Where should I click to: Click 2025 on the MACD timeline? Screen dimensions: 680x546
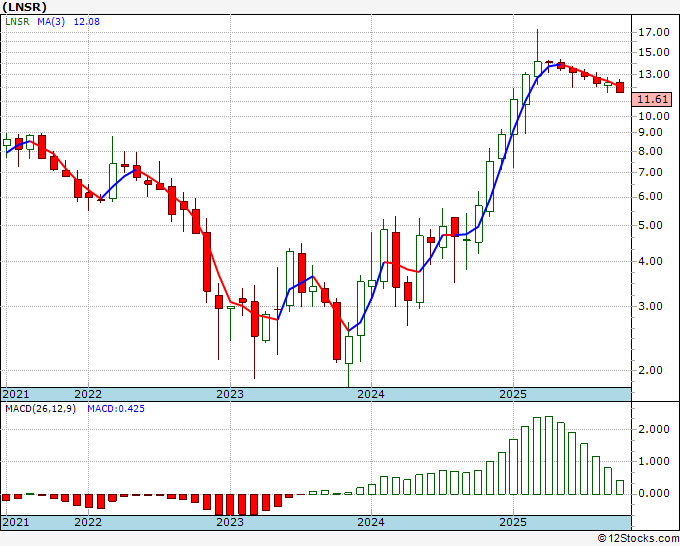(513, 522)
